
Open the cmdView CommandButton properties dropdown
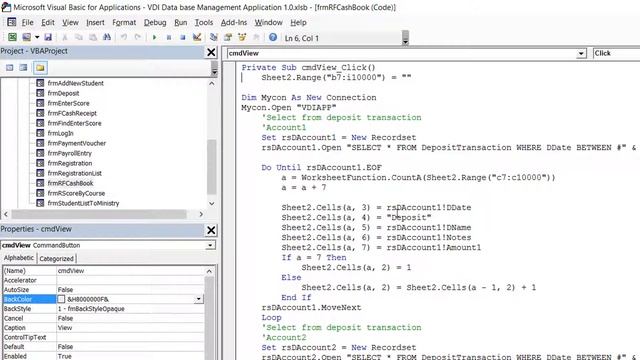(x=210, y=245)
